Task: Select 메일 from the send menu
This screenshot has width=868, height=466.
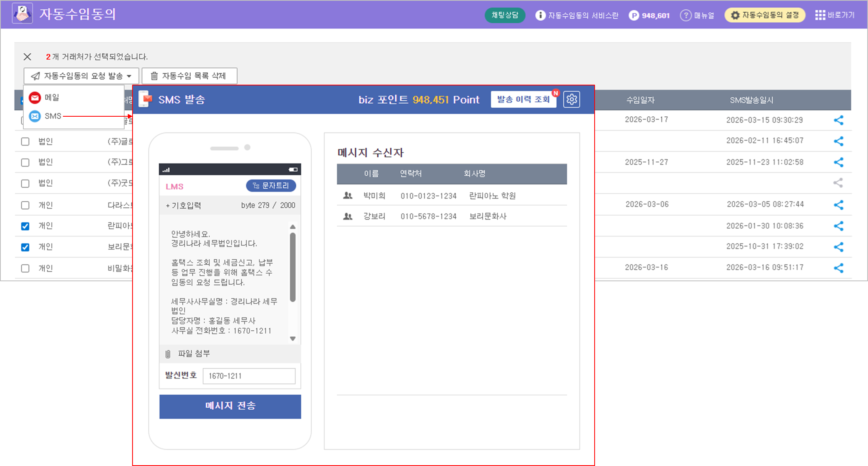Action: point(51,97)
